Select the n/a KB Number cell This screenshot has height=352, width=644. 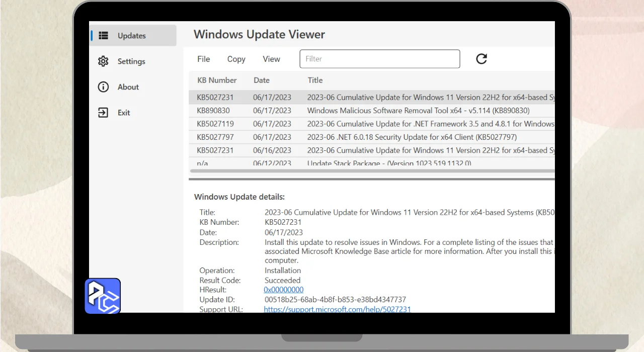pos(203,163)
